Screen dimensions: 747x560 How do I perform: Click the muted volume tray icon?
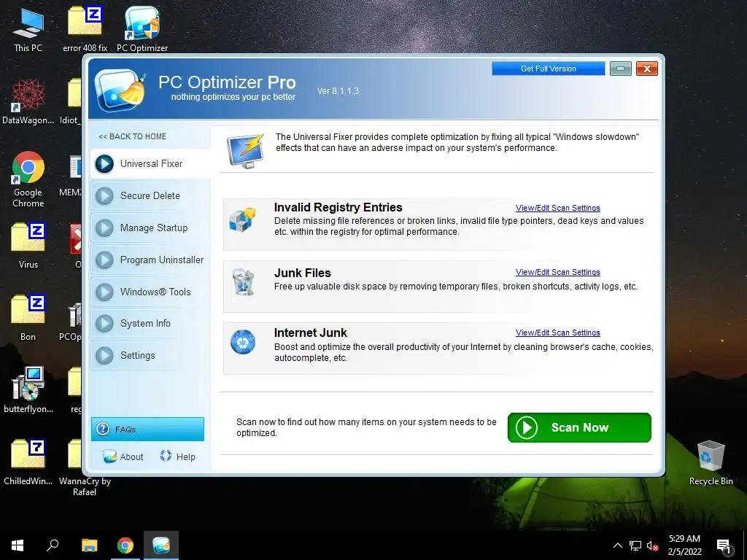[653, 545]
